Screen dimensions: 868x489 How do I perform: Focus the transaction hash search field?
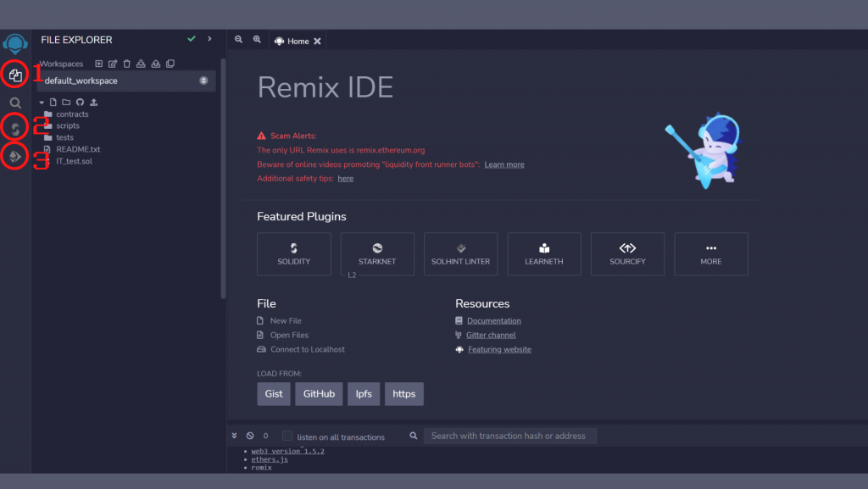click(509, 436)
